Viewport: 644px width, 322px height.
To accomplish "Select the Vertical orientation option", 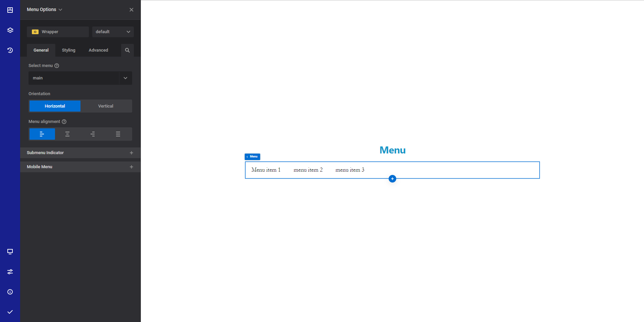I will pos(106,106).
